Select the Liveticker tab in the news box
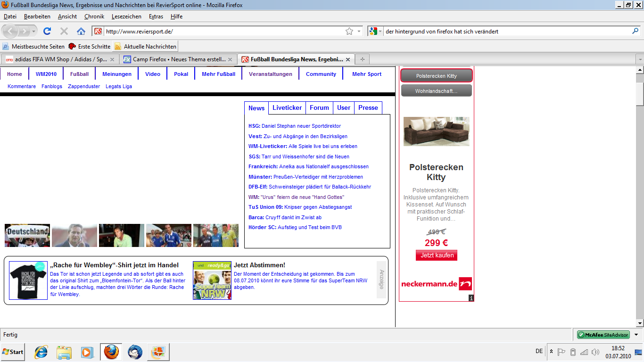 click(x=287, y=108)
